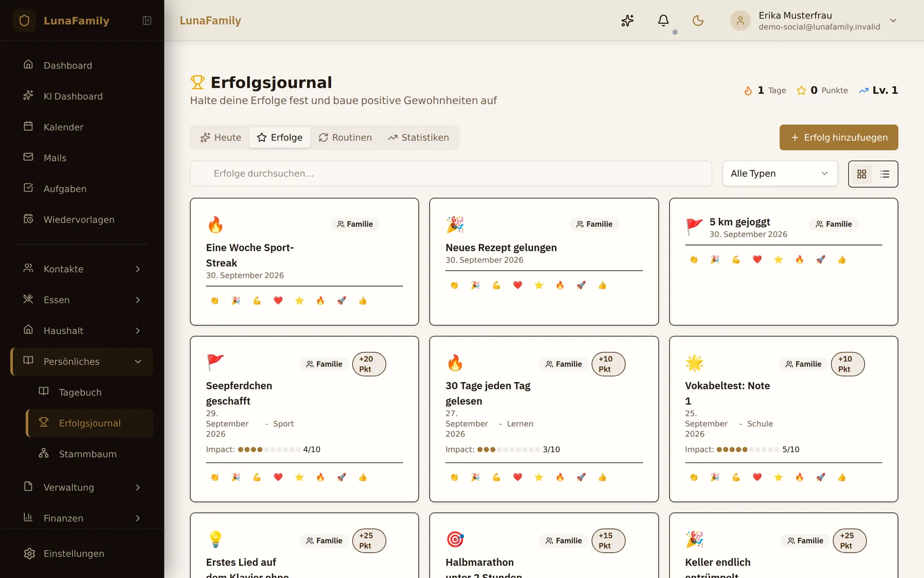
Task: Toggle party popper reaction on 5 km gejoggt
Action: click(x=715, y=260)
